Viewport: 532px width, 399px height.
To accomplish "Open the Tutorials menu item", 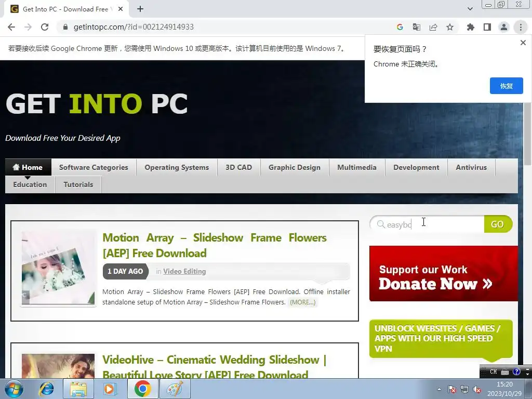I will coord(78,184).
